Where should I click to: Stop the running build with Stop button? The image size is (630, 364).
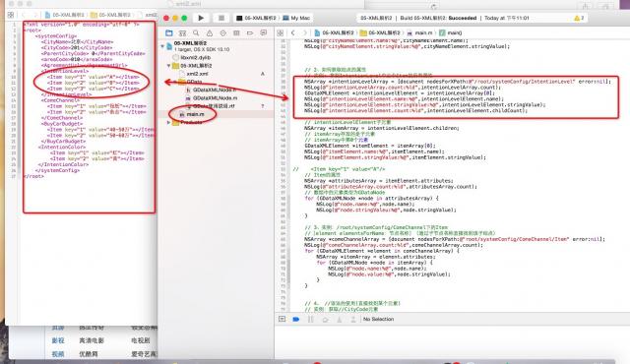click(x=220, y=18)
